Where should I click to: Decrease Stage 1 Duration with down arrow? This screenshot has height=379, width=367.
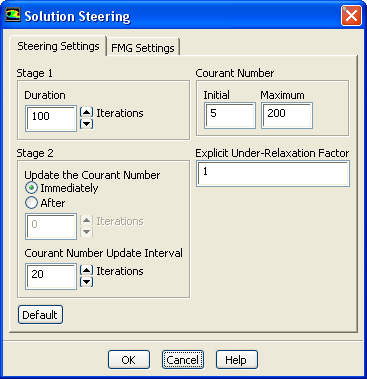click(x=86, y=124)
